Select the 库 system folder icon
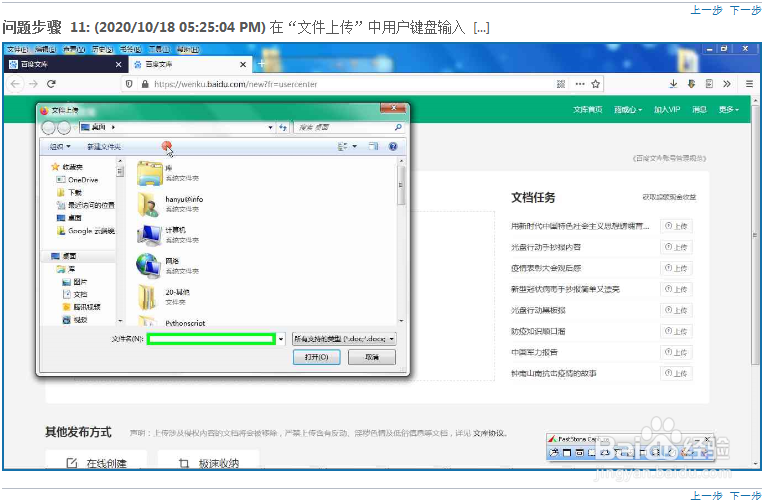The image size is (775, 500). coord(150,173)
